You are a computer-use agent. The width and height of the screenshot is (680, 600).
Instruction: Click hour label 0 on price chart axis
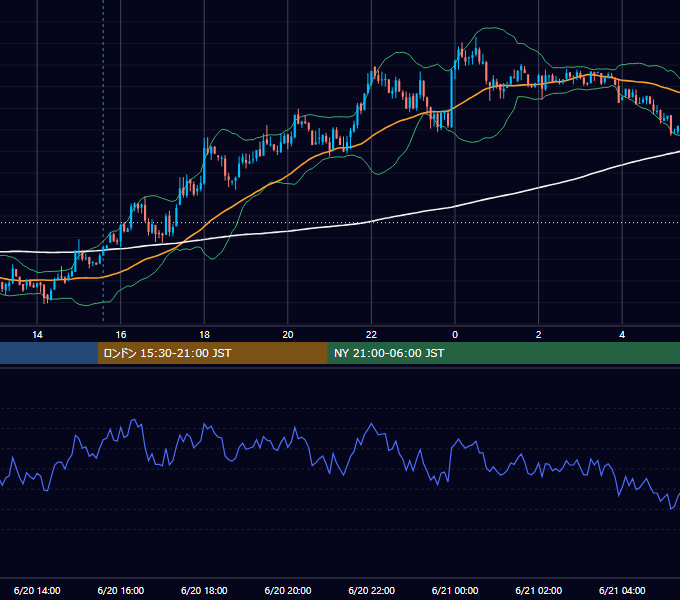(x=455, y=335)
